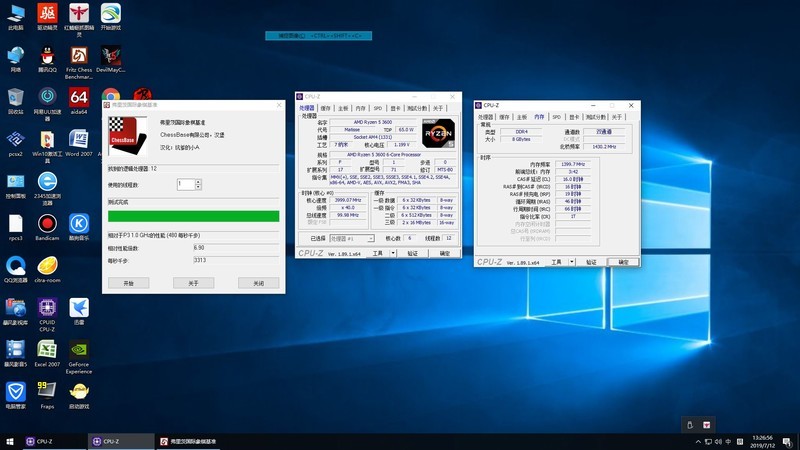Increase thread count with stepper up arrow
The image size is (800, 450).
[x=198, y=182]
